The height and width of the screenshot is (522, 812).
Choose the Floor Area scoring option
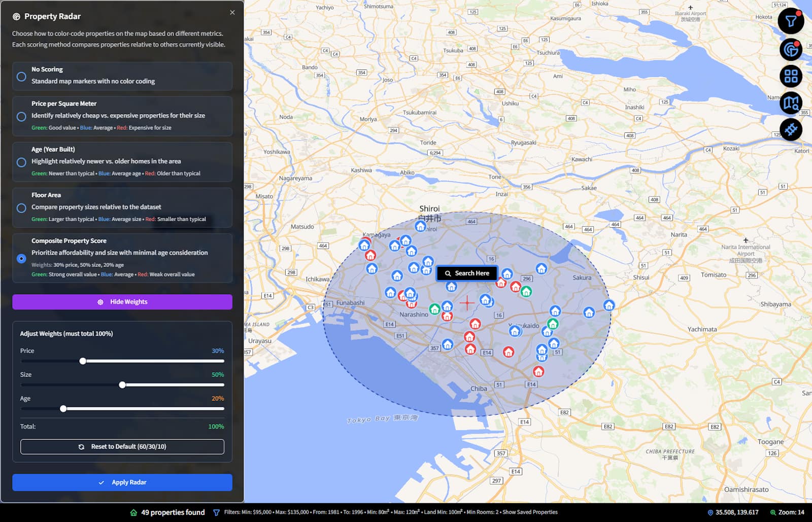[x=21, y=208]
